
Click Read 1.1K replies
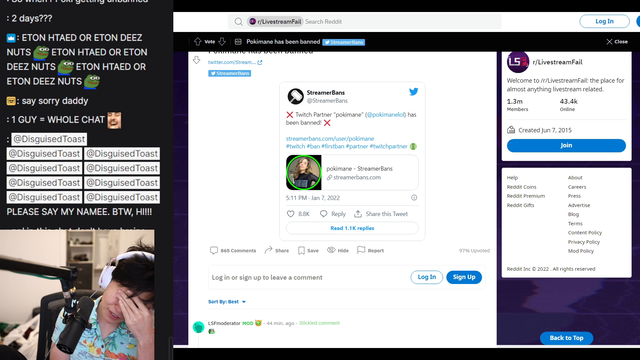point(352,228)
